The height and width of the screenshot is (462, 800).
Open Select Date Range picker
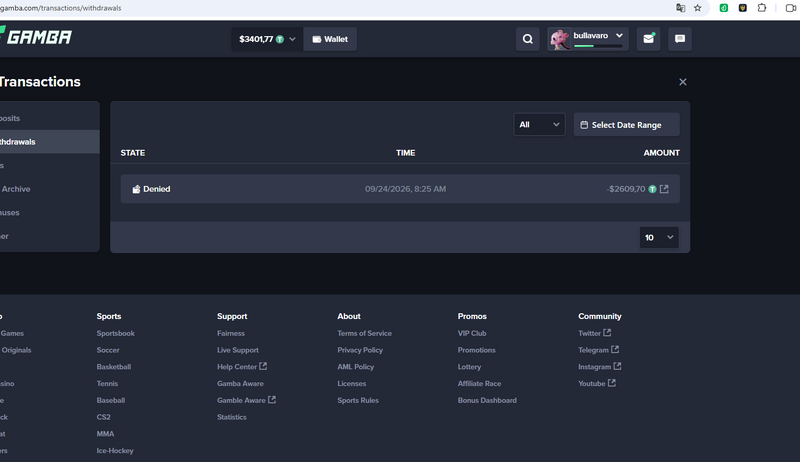tap(627, 125)
